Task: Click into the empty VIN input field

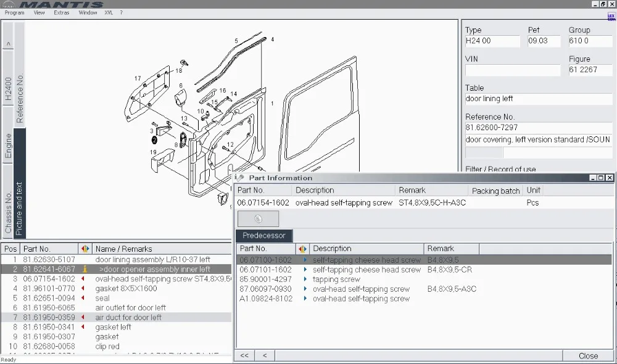Action: point(513,70)
